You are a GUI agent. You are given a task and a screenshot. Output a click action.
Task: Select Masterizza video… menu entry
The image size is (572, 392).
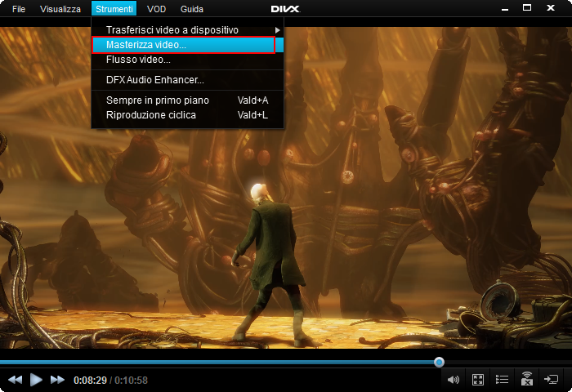point(187,45)
